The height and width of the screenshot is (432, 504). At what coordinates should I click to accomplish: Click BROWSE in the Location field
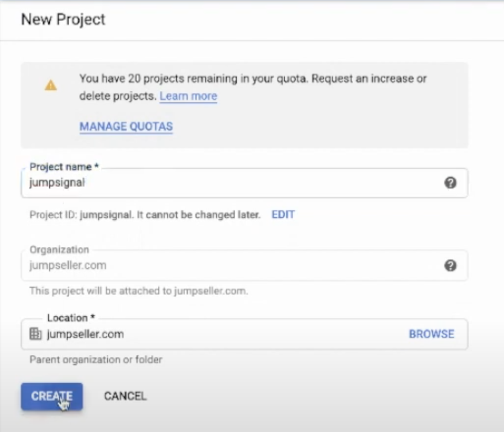[x=431, y=334]
